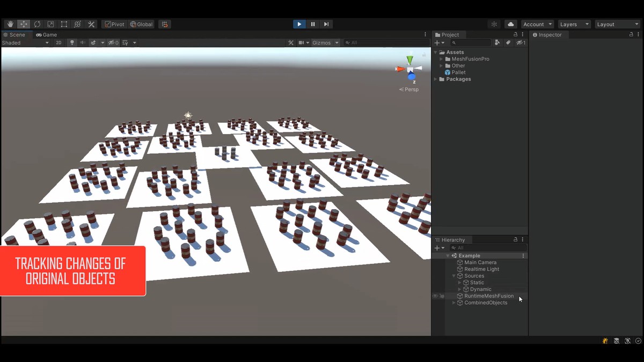Open collab lighting sun icon
Viewport: 644px width, 362px height.
point(494,24)
